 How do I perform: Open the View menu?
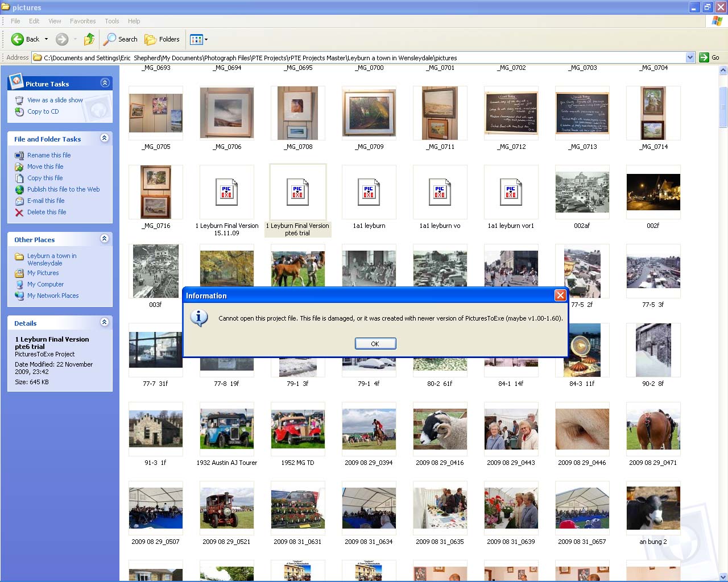[x=55, y=21]
